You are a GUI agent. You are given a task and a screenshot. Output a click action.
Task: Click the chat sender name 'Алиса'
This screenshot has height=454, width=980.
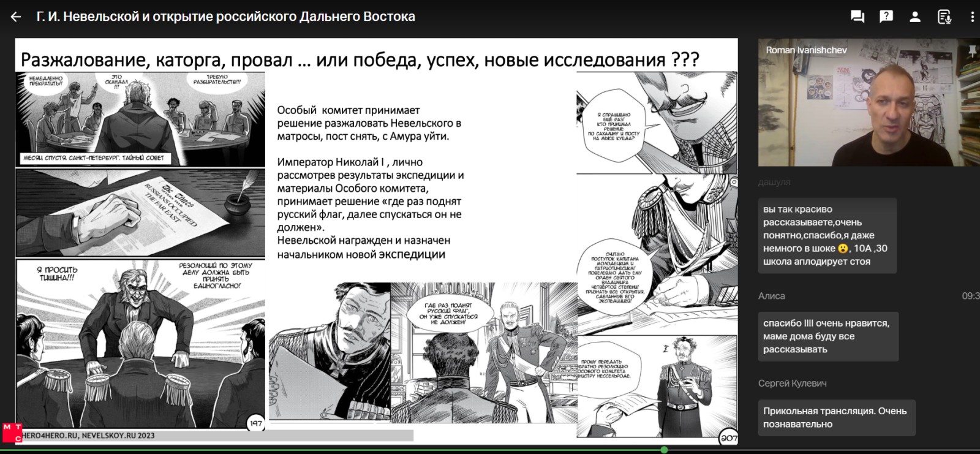click(x=771, y=296)
